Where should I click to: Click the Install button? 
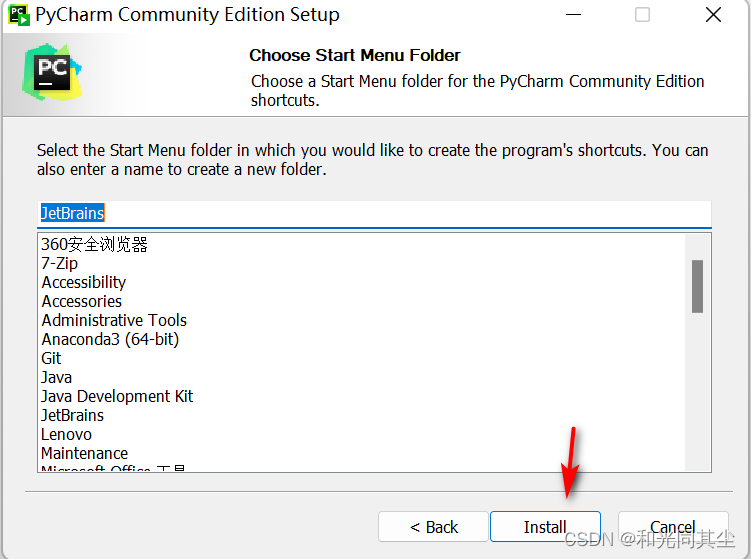(545, 527)
